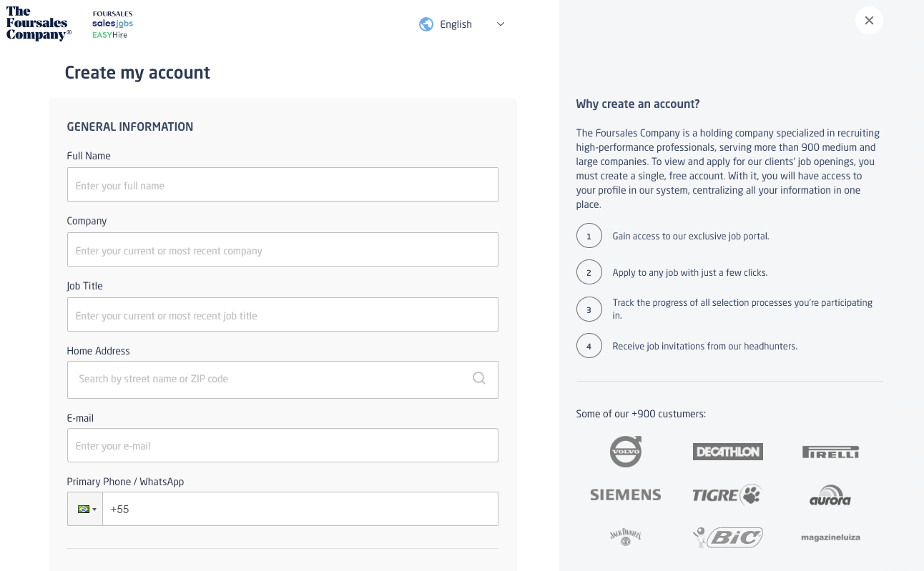This screenshot has width=924, height=571.
Task: Click the Aurora customer logo
Action: (830, 495)
